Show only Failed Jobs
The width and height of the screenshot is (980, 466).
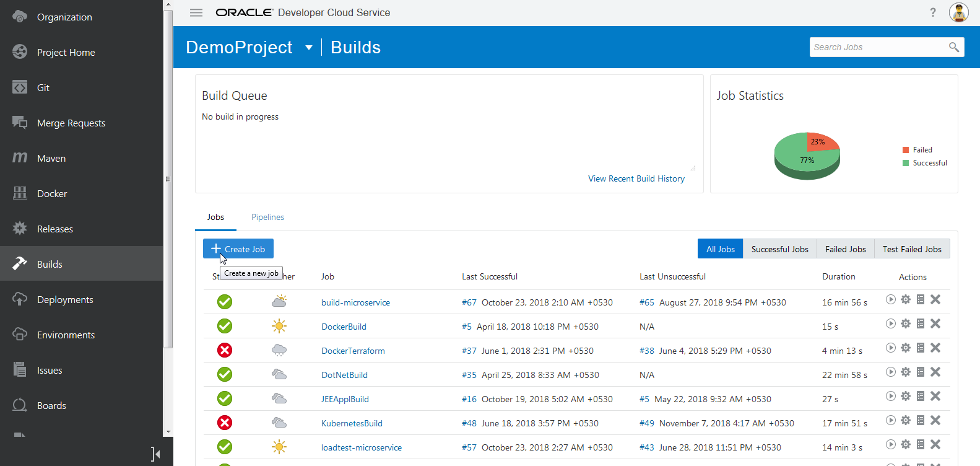coord(845,249)
